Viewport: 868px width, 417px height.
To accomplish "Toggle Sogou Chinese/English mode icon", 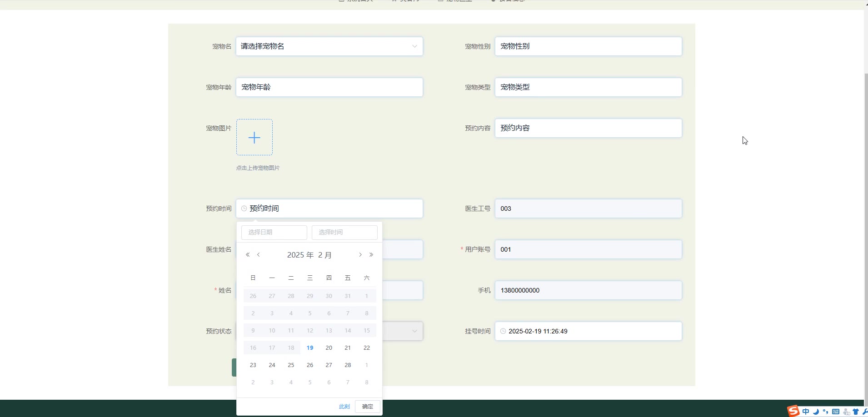I will [x=806, y=412].
